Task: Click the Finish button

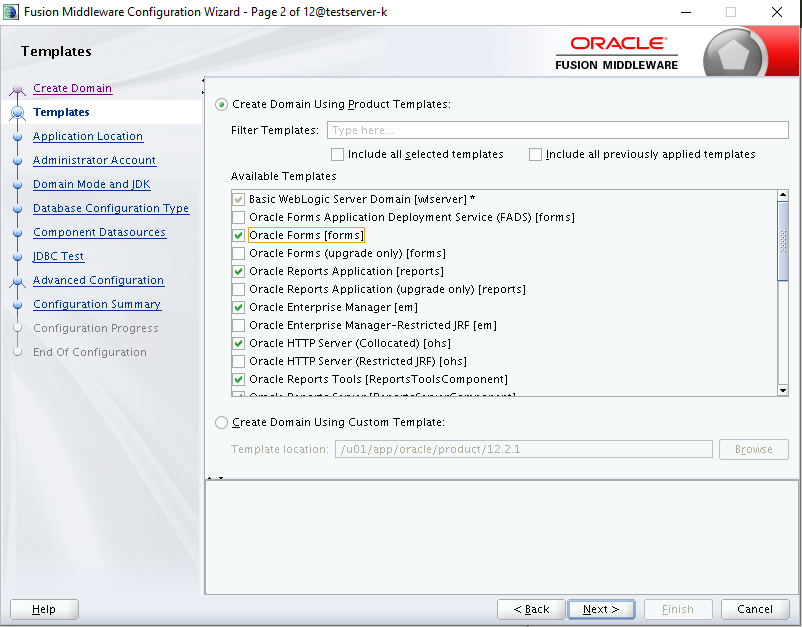Action: (678, 610)
